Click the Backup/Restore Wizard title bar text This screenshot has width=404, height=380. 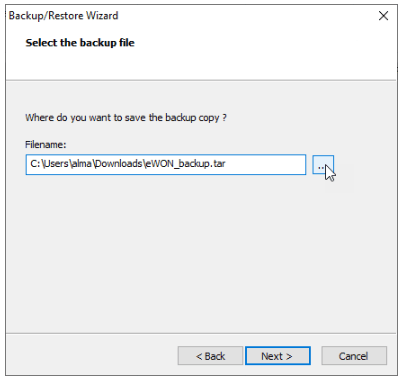[63, 16]
